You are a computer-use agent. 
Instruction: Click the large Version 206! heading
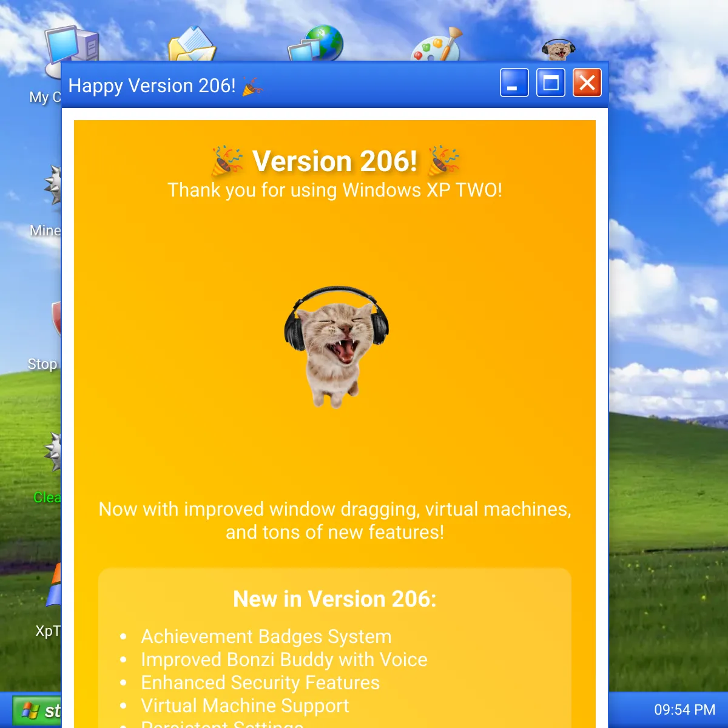pyautogui.click(x=335, y=161)
